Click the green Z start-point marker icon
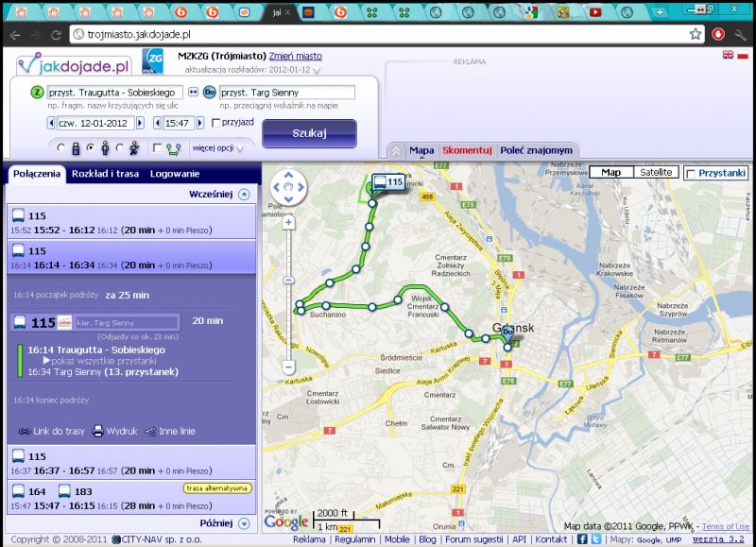The image size is (756, 547). (37, 92)
